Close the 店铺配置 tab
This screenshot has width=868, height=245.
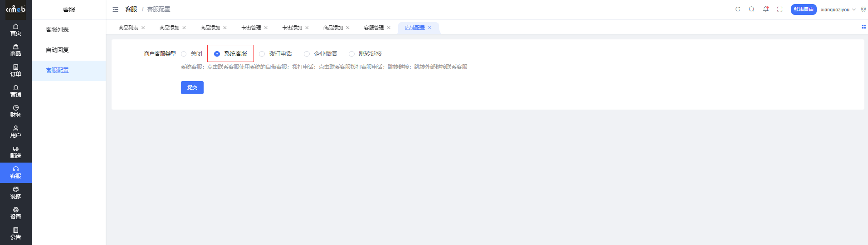(x=429, y=28)
